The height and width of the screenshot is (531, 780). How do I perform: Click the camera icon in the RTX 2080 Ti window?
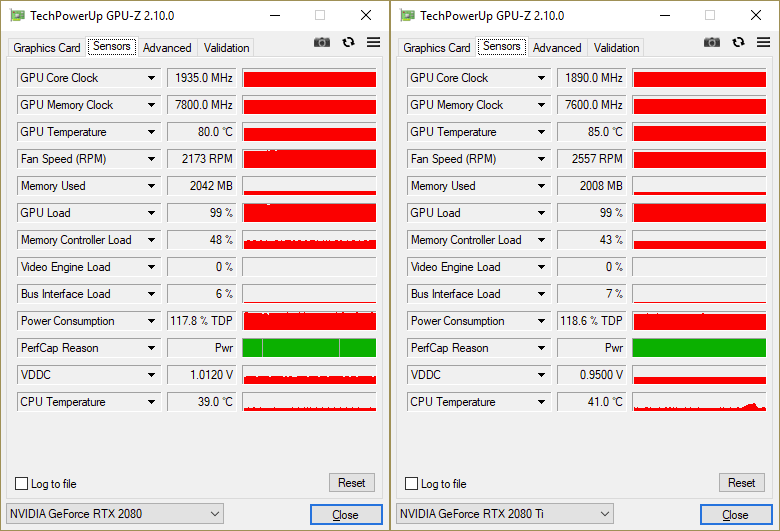[x=712, y=42]
